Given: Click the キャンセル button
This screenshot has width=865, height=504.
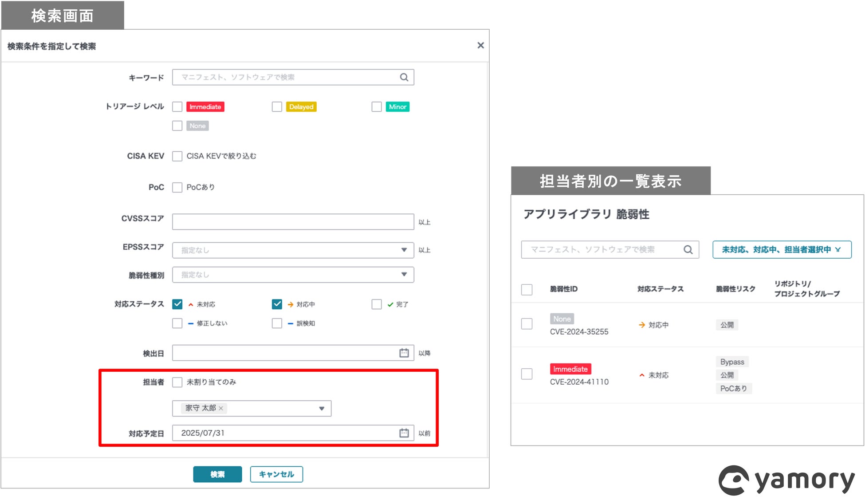Looking at the screenshot, I should tap(276, 474).
